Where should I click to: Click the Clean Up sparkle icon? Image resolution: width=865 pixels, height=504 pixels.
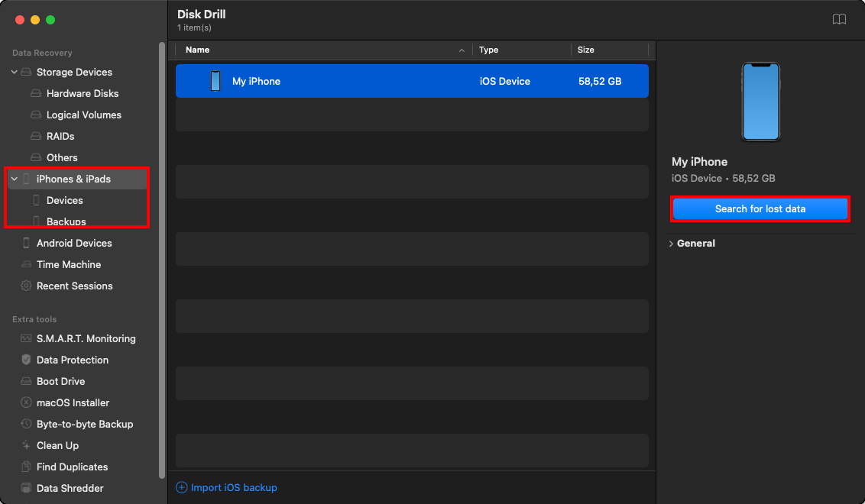coord(26,445)
